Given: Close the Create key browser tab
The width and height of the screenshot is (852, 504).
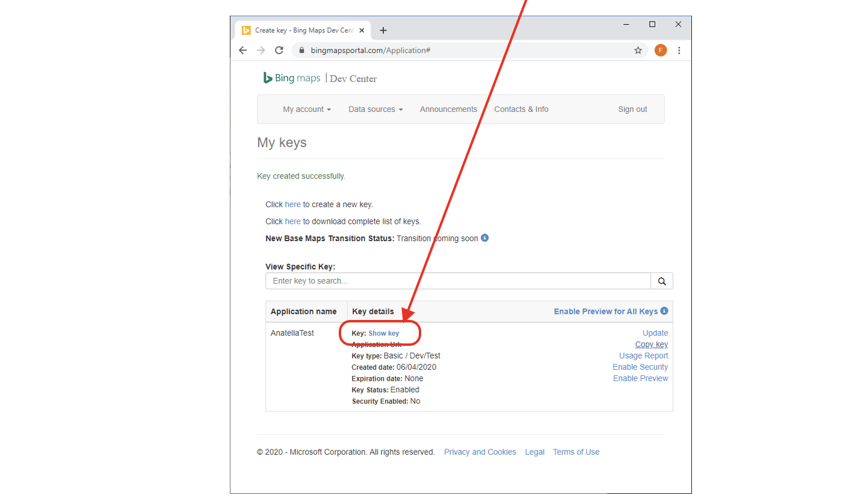Looking at the screenshot, I should click(x=362, y=31).
